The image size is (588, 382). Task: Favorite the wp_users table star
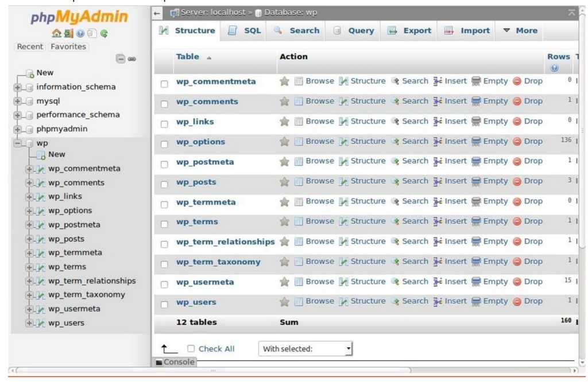[x=284, y=302]
